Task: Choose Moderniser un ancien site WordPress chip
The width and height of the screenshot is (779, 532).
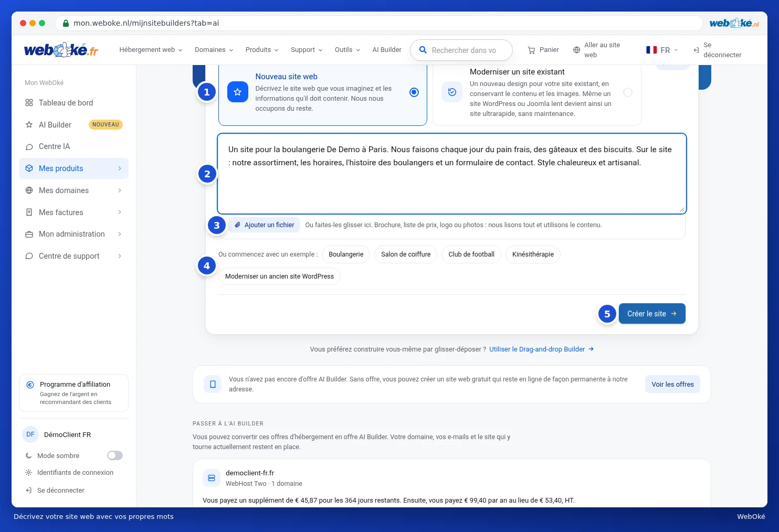Action: (x=279, y=276)
